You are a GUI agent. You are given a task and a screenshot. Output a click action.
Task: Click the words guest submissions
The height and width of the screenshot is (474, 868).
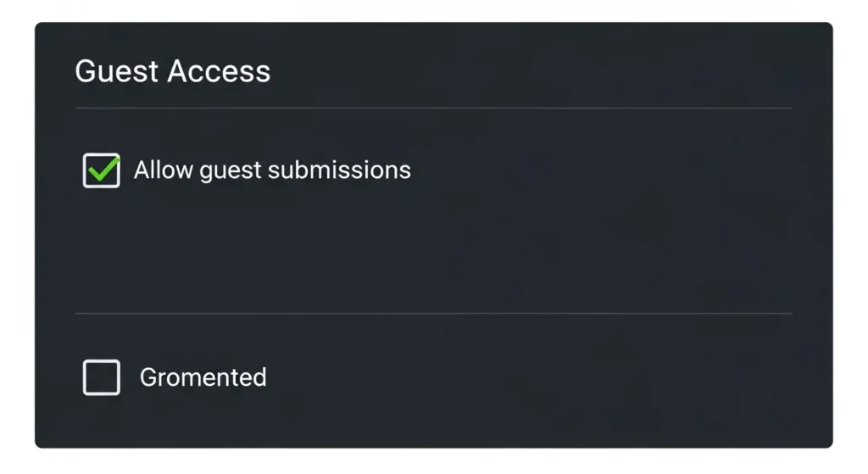click(x=305, y=171)
